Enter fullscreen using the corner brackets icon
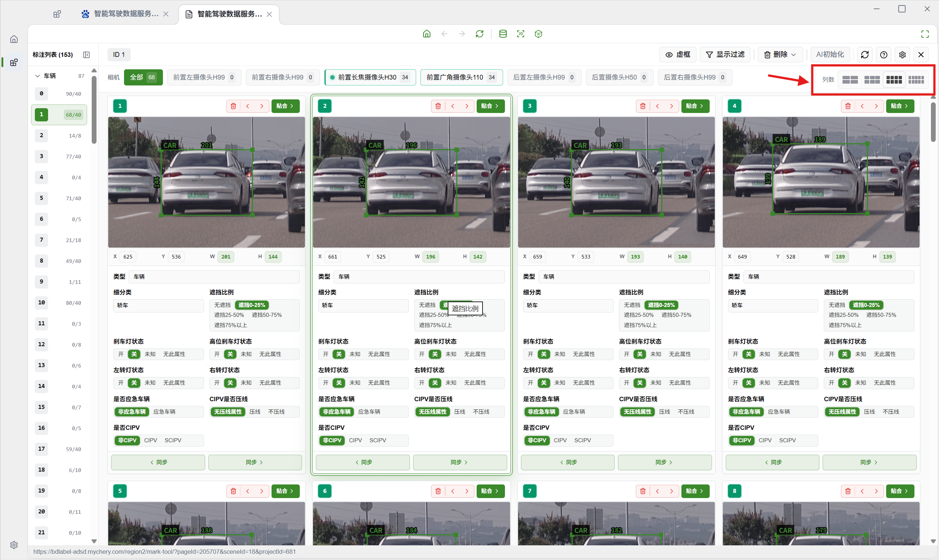The image size is (939, 560). tap(925, 34)
